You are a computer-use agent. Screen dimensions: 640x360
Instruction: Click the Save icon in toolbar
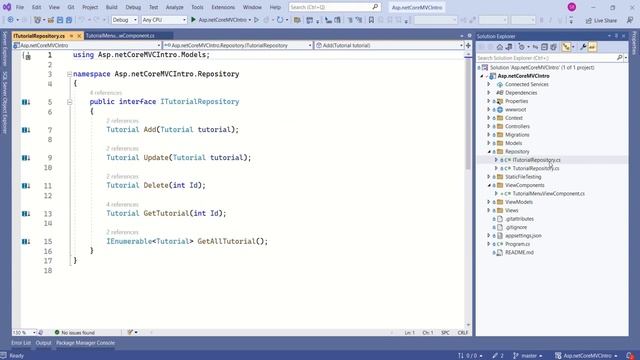60,20
